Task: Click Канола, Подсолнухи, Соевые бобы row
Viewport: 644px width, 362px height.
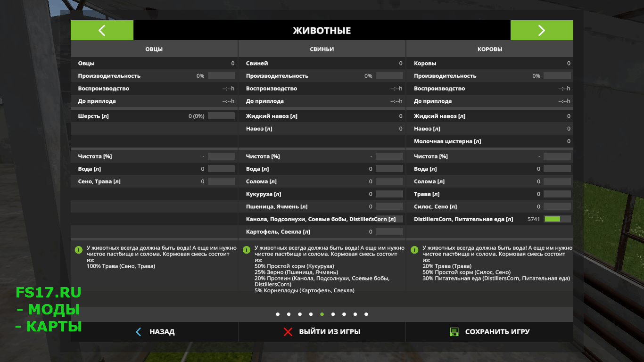Action: pyautogui.click(x=322, y=219)
